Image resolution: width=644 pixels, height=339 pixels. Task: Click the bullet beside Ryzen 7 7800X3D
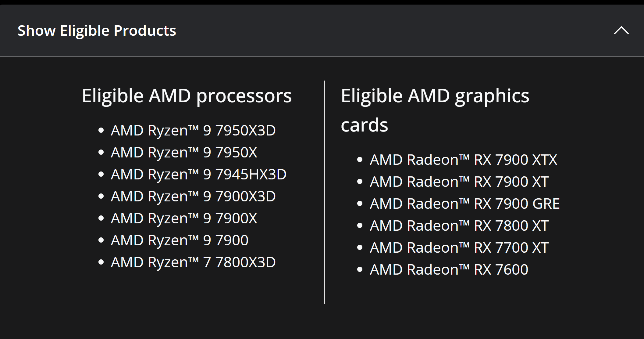[101, 262]
